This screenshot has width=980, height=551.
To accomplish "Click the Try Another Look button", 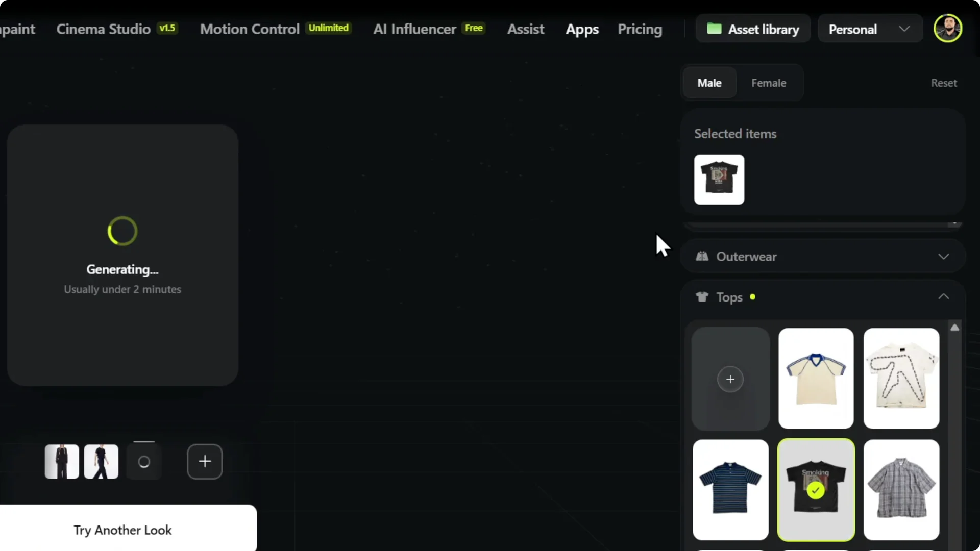I will pyautogui.click(x=122, y=530).
